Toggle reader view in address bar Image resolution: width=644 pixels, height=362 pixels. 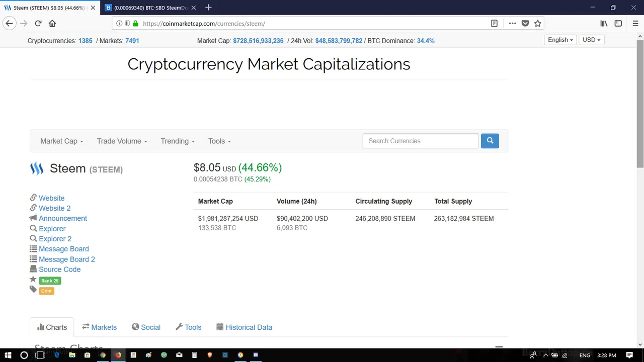(494, 23)
